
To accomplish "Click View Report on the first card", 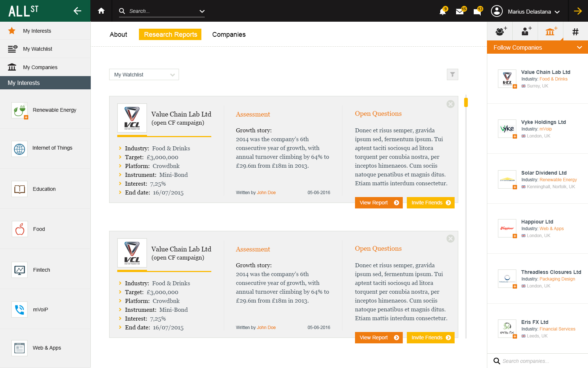I will tap(379, 203).
